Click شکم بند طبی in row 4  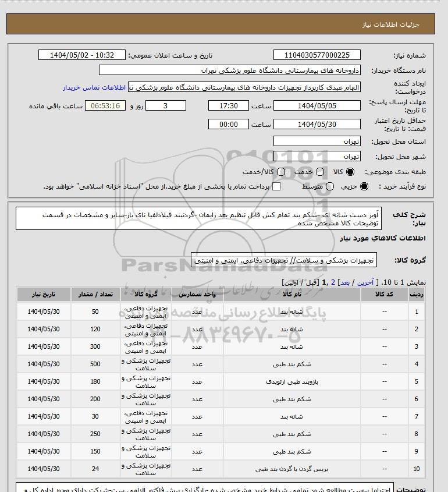(x=292, y=364)
